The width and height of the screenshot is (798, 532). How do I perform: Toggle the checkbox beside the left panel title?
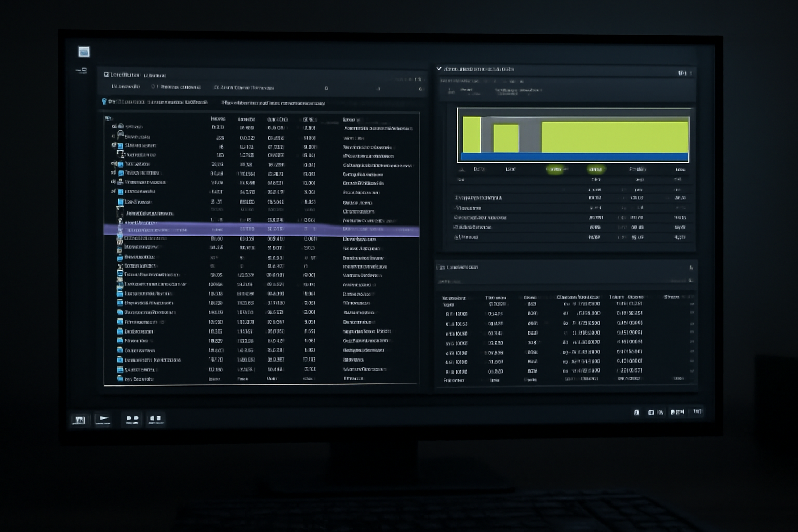click(107, 75)
